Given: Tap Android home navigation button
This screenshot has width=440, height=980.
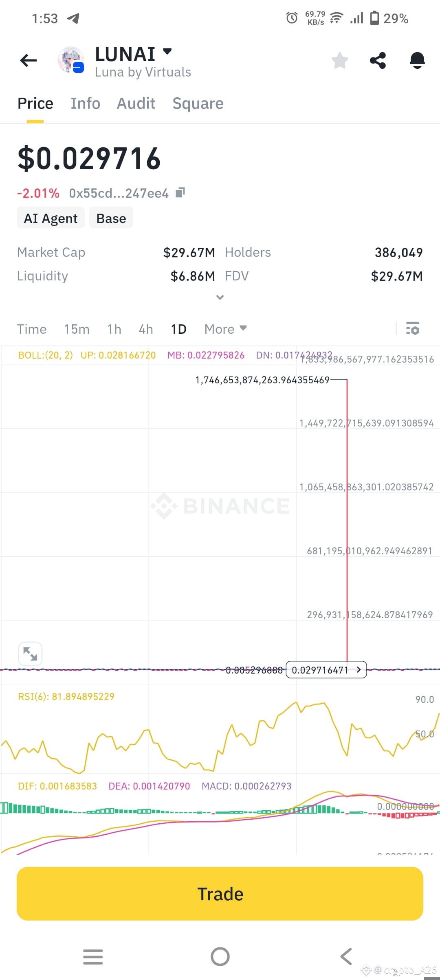Looking at the screenshot, I should coord(220,956).
